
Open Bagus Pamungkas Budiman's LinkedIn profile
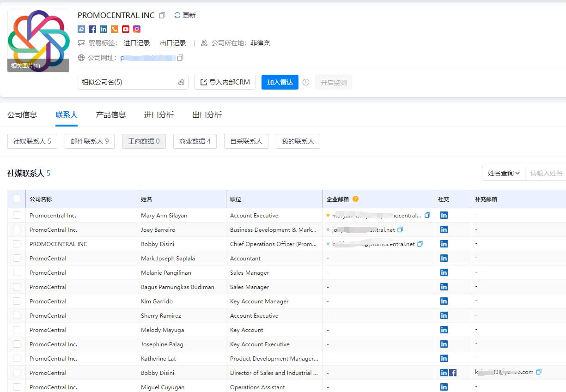(x=444, y=287)
